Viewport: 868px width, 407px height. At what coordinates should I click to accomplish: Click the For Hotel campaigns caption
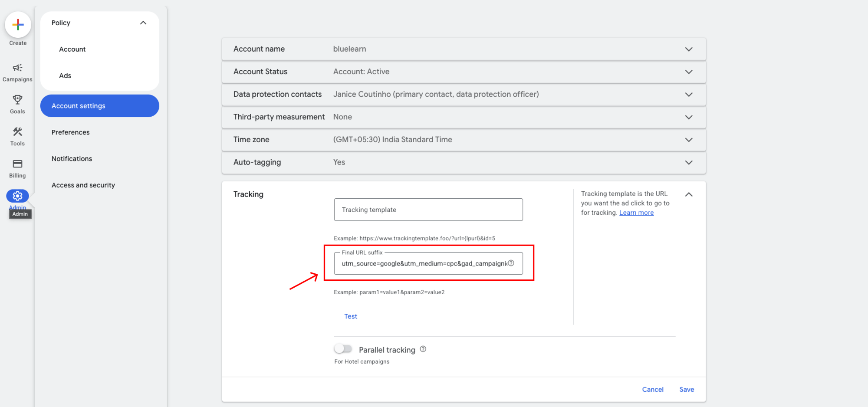pos(362,361)
